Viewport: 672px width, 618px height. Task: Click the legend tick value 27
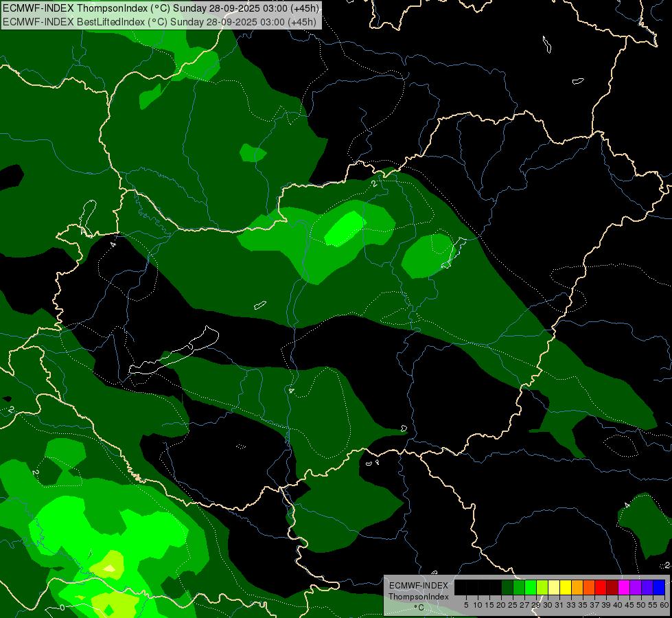click(524, 605)
